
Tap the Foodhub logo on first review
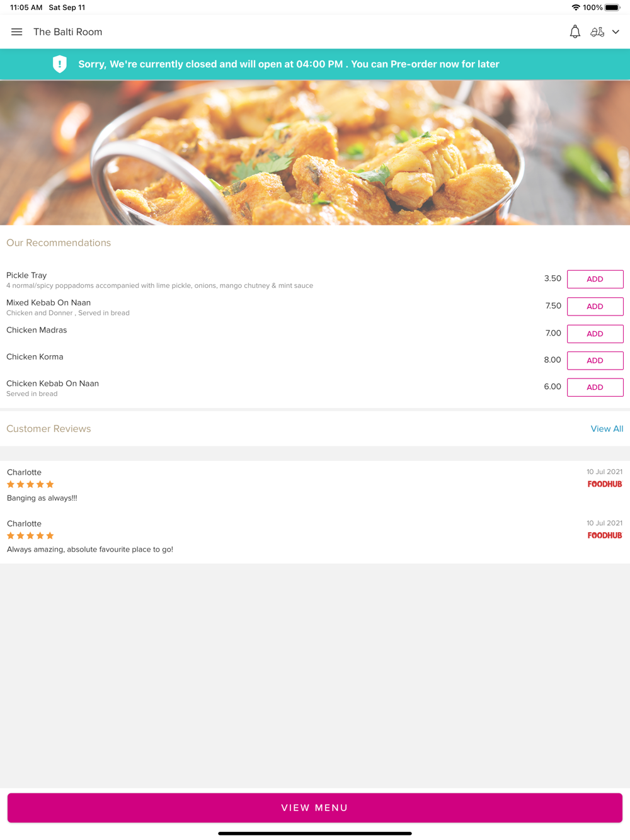(x=604, y=484)
